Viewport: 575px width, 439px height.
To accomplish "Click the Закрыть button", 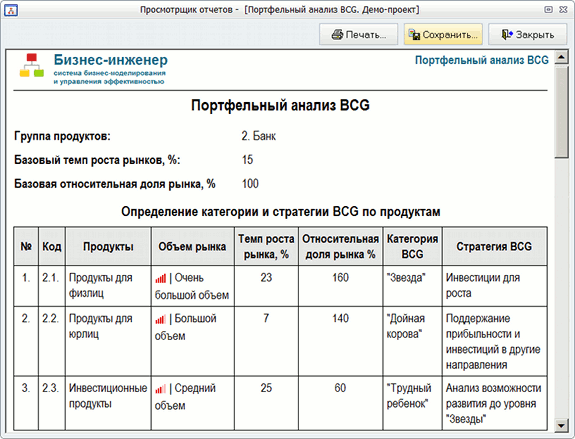I will 527,34.
